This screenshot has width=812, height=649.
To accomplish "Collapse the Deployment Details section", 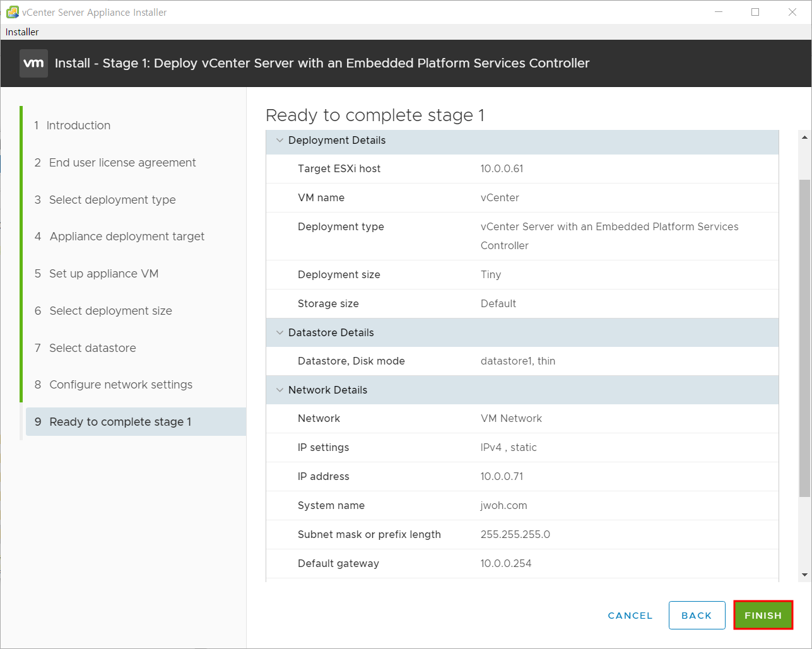I will pyautogui.click(x=280, y=140).
